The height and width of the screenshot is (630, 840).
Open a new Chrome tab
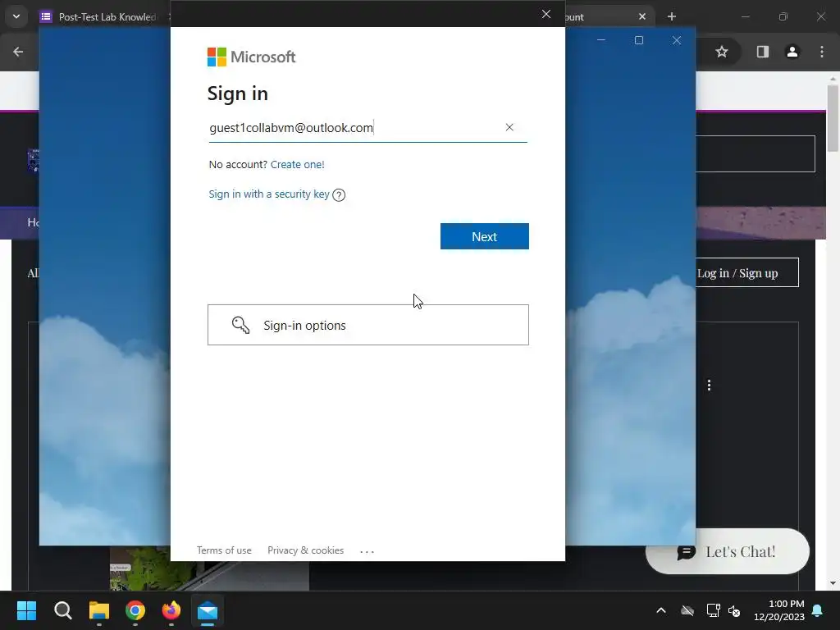click(x=671, y=16)
